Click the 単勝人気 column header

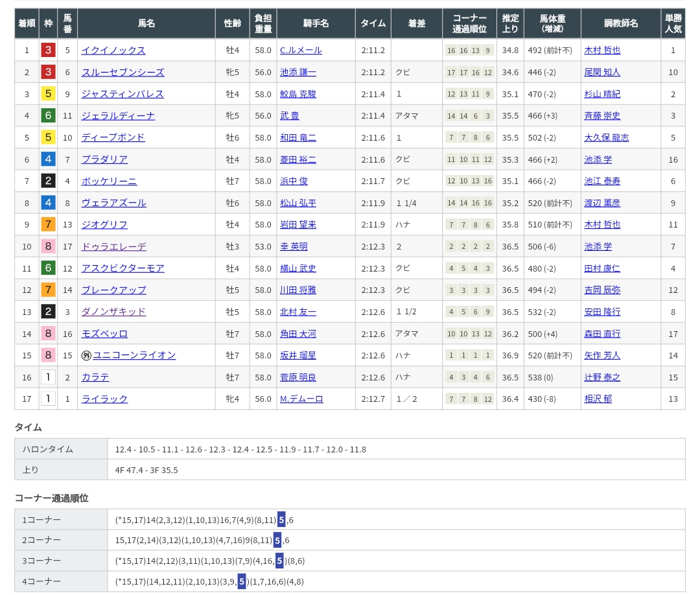pyautogui.click(x=673, y=23)
